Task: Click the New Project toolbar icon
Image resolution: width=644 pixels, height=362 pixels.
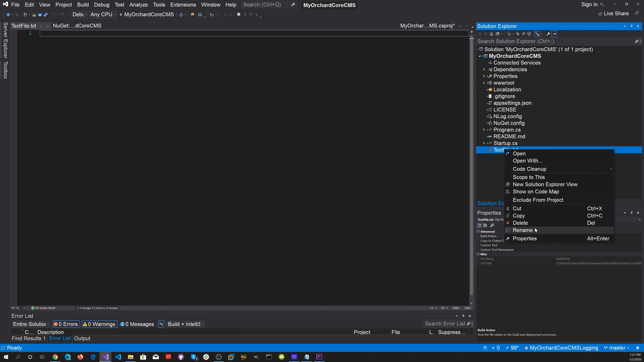Action: pos(25,14)
